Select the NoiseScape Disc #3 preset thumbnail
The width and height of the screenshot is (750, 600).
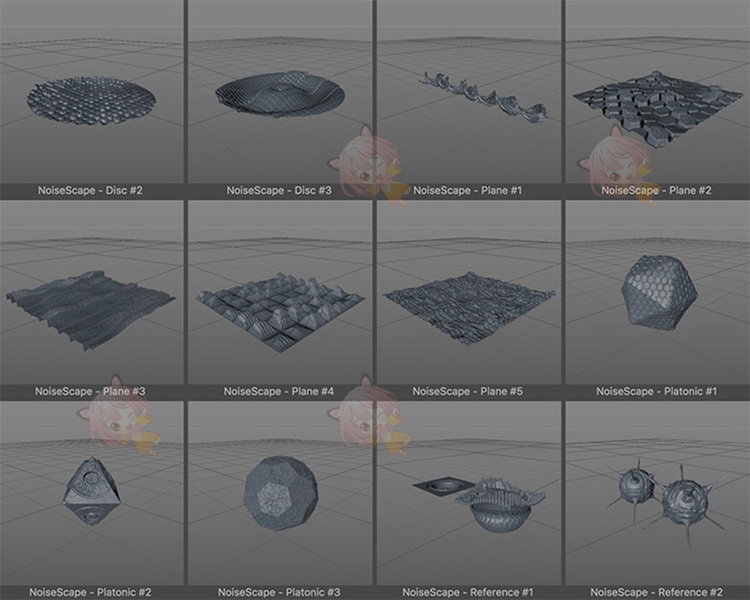(x=280, y=91)
